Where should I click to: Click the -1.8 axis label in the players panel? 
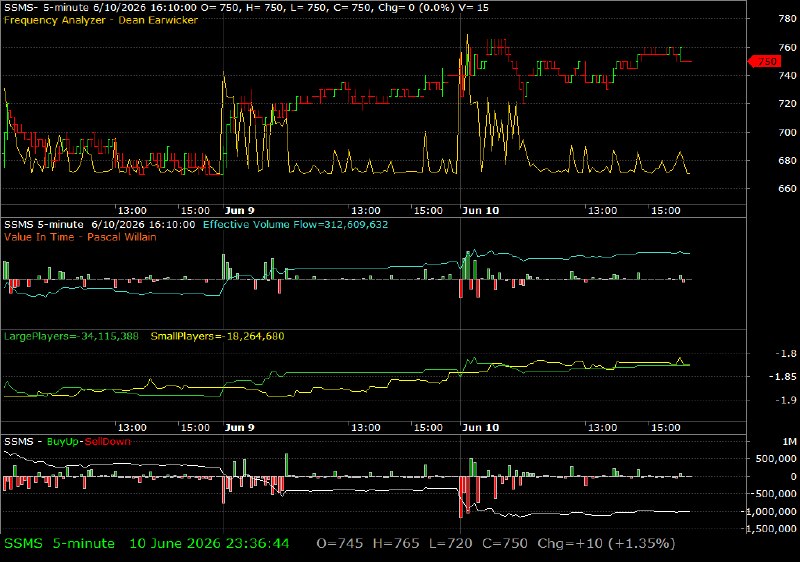pyautogui.click(x=786, y=353)
